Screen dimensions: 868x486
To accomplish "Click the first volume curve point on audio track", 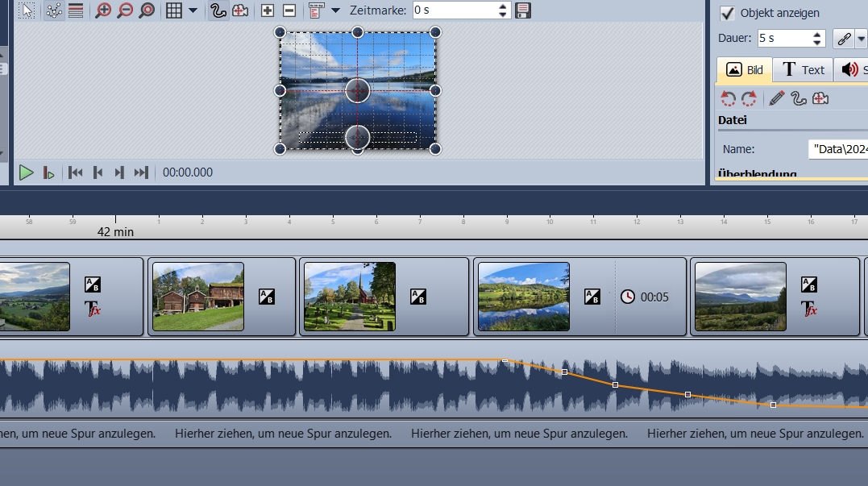I will [x=505, y=361].
